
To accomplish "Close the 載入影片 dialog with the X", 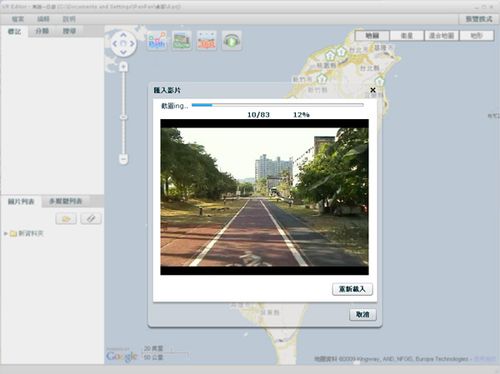I will click(x=373, y=90).
